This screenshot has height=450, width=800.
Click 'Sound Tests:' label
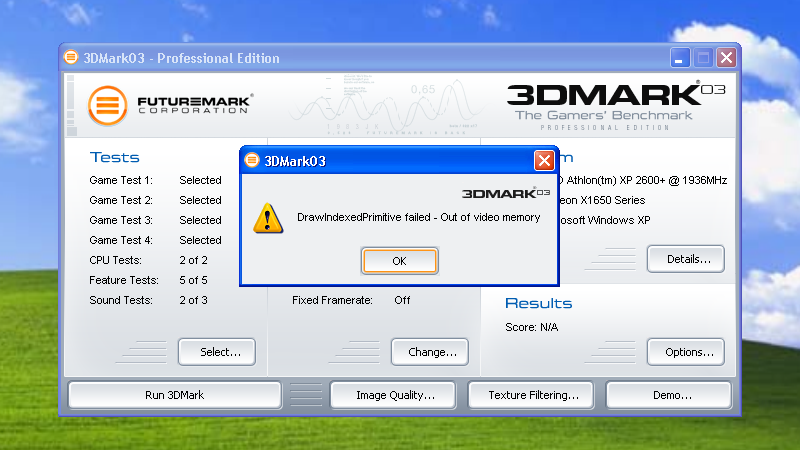click(121, 300)
